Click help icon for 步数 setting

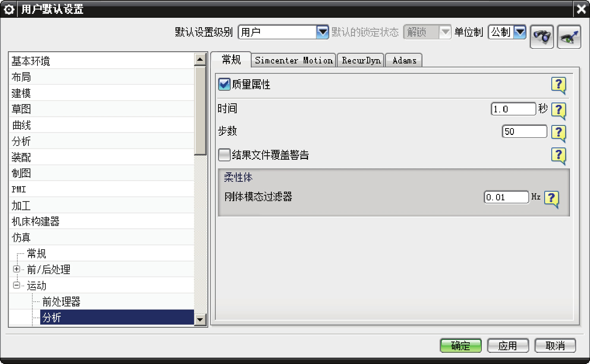558,133
